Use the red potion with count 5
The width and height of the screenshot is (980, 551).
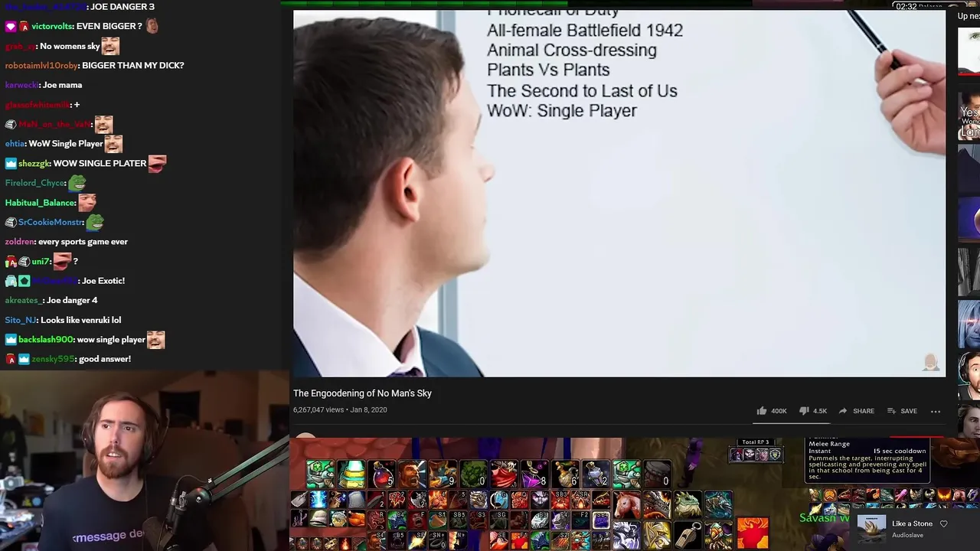[381, 474]
